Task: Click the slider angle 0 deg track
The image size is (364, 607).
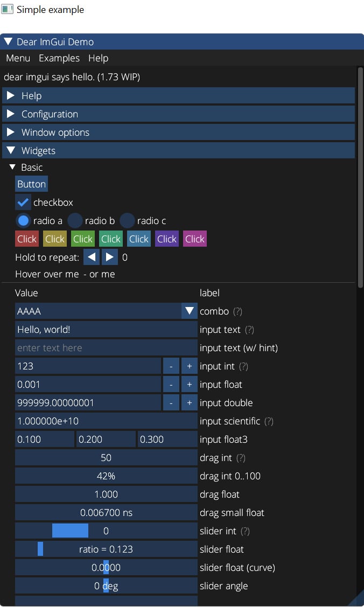Action: point(107,585)
